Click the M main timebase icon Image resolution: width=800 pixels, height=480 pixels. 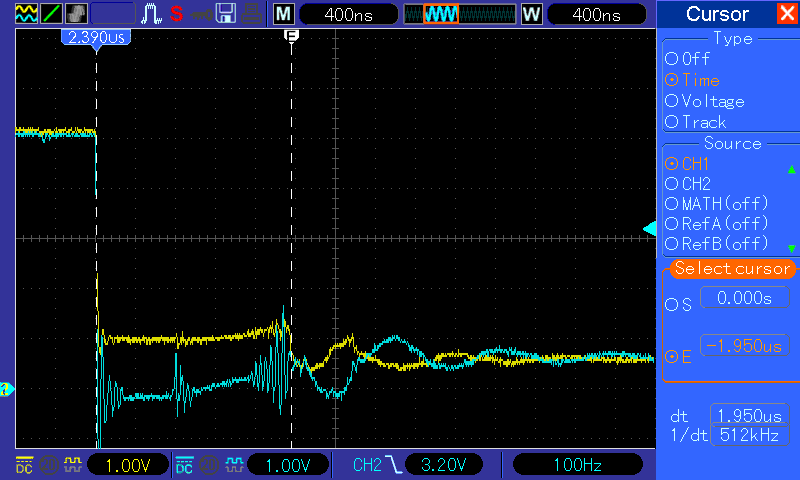click(284, 14)
